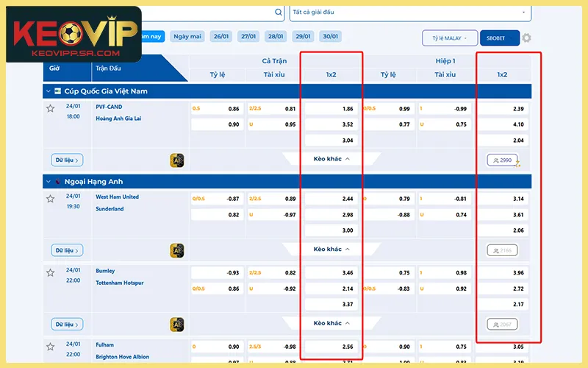Select first-half 1x2 odds 2.39
Image resolution: width=588 pixels, height=368 pixels.
point(503,108)
